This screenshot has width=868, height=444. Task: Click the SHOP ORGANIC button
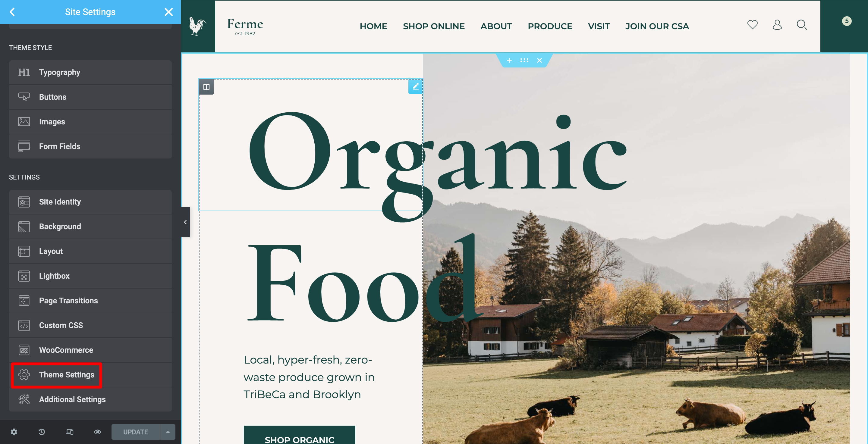(x=299, y=435)
